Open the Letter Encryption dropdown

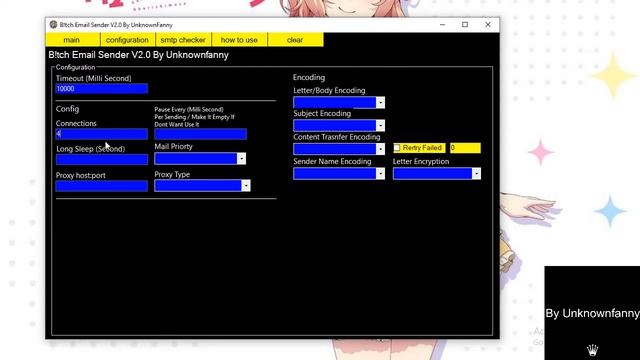476,173
